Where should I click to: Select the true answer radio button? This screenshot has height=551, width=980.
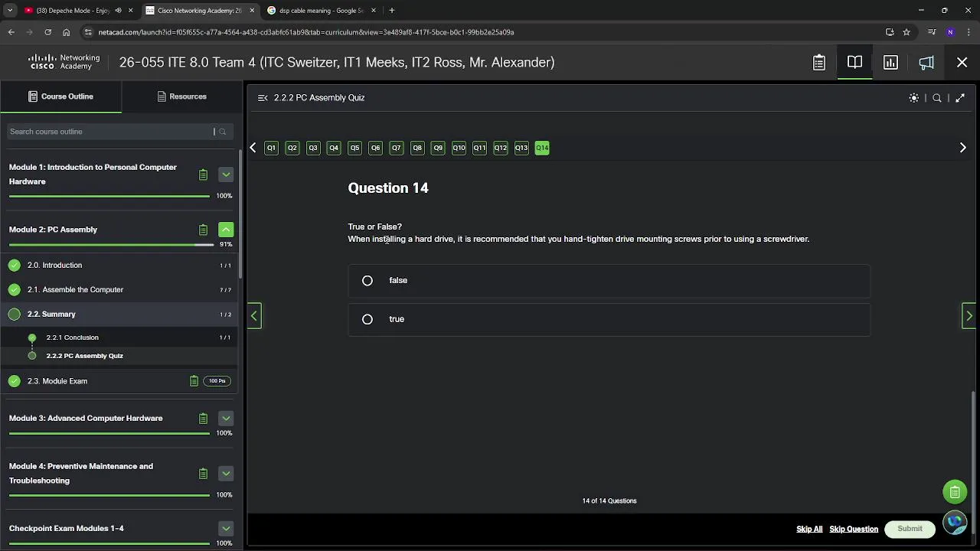[x=367, y=319]
